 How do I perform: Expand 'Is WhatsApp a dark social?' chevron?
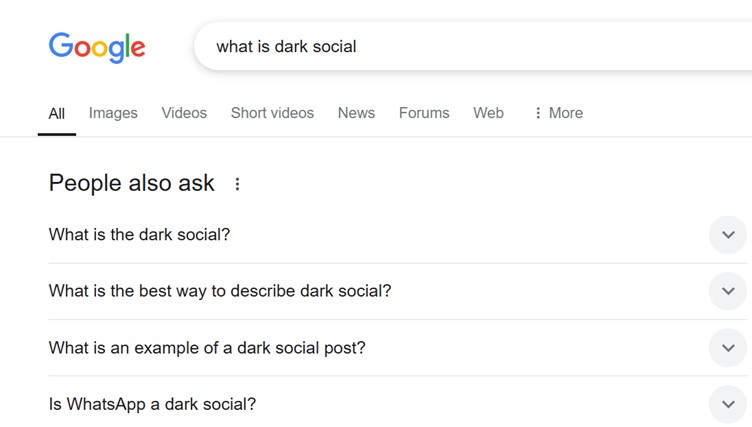728,404
